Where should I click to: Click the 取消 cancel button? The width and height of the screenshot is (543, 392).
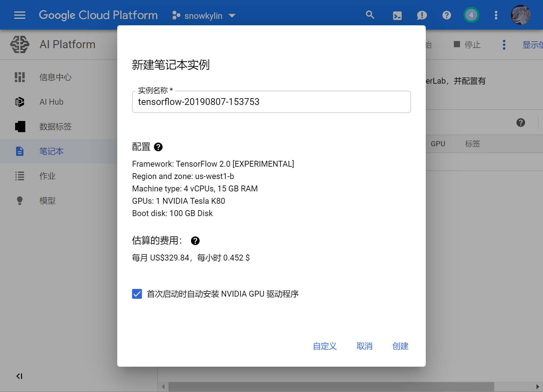pyautogui.click(x=365, y=346)
